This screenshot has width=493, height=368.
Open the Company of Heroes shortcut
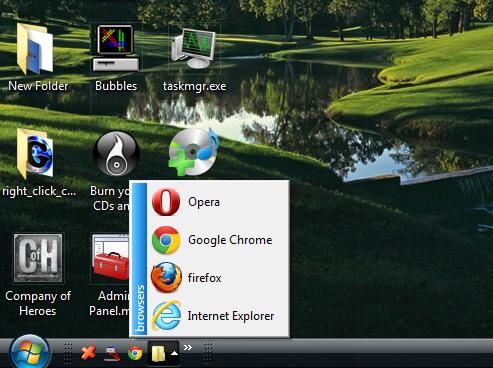(38, 258)
